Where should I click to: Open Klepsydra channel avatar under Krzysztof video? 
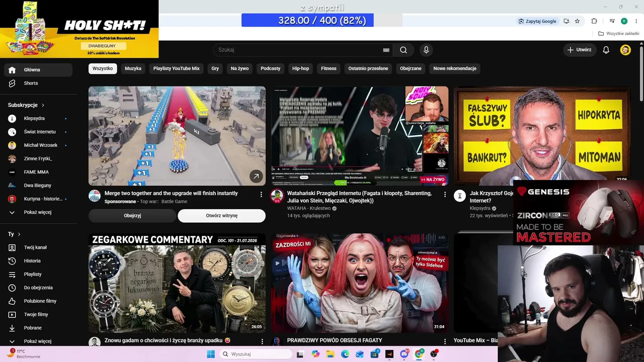coord(460,196)
